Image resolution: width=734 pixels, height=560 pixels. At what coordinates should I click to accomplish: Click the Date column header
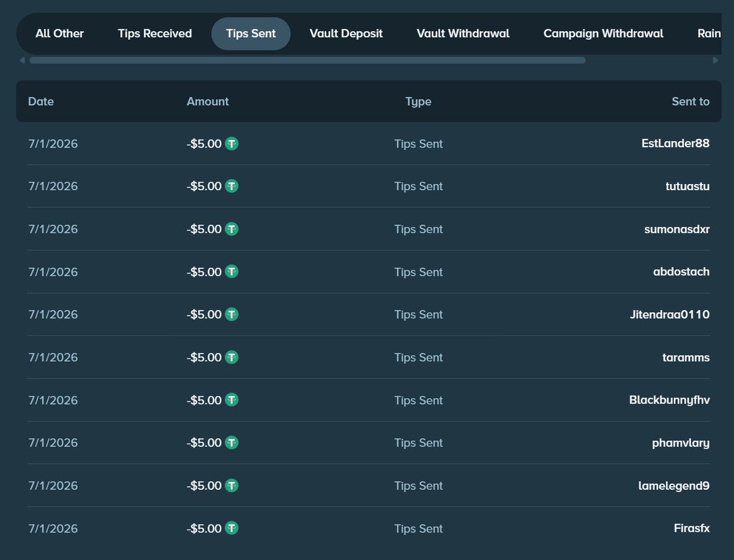click(x=41, y=101)
